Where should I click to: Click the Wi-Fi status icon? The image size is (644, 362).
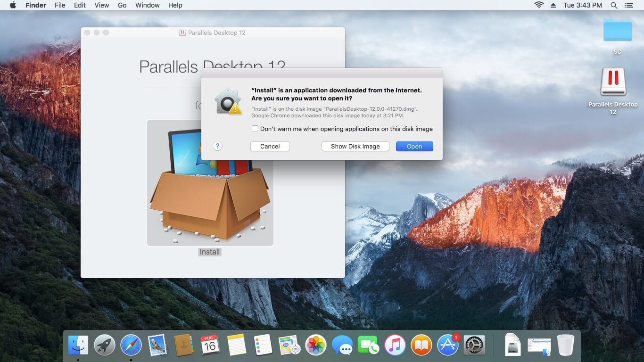click(539, 5)
